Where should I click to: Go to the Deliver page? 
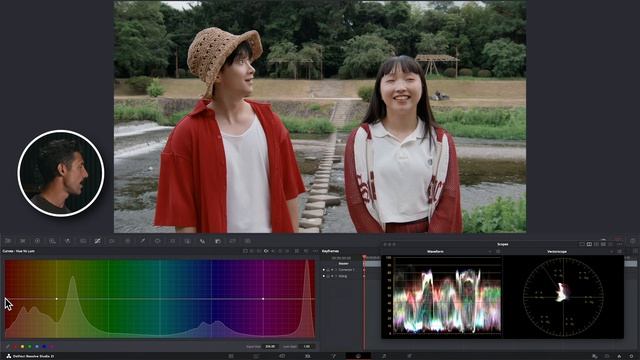coord(409,356)
